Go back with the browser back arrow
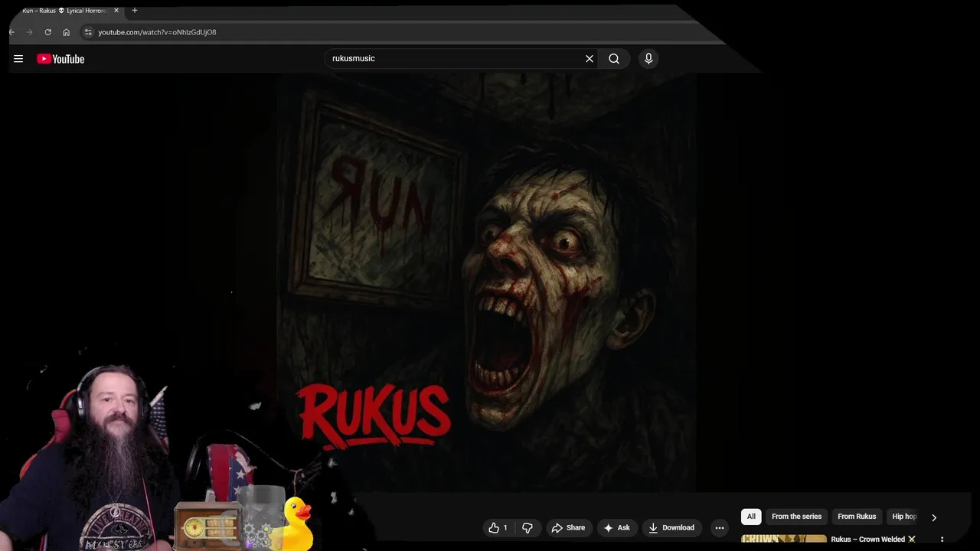Image resolution: width=980 pixels, height=551 pixels. [x=11, y=32]
